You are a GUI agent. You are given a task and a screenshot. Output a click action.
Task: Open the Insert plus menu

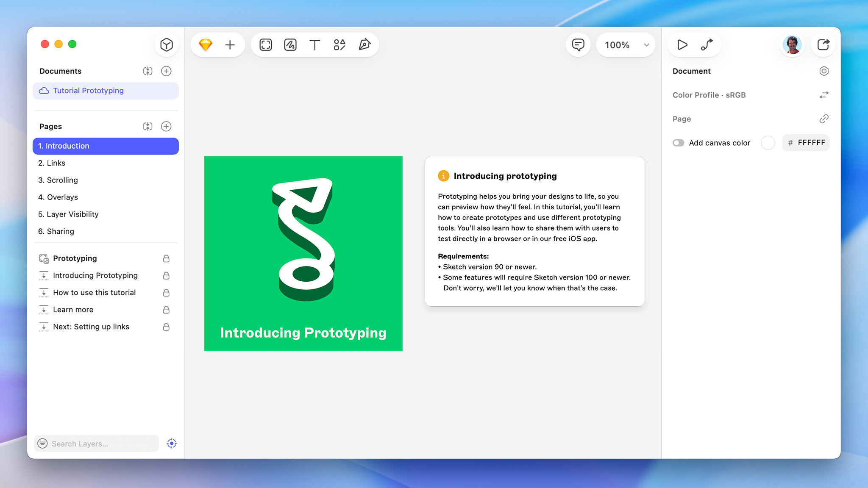[230, 45]
